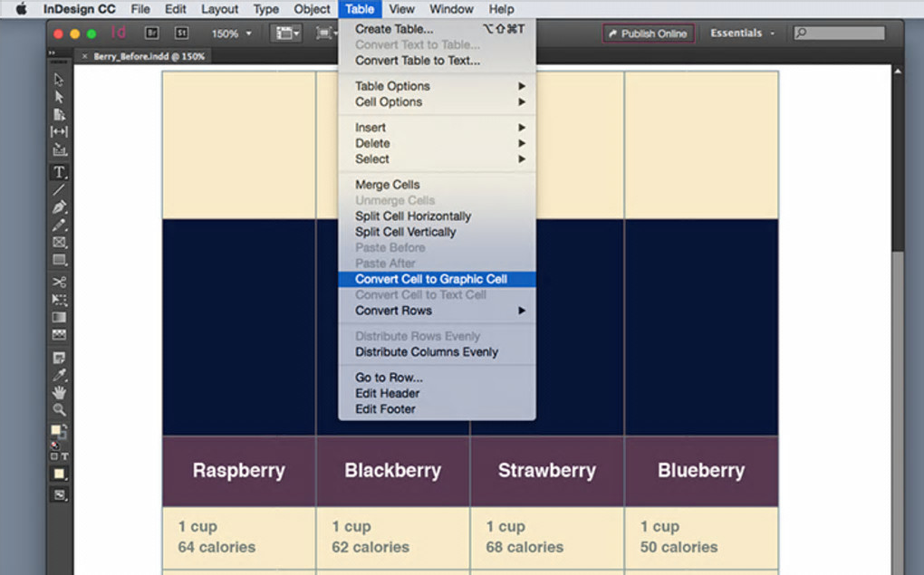This screenshot has height=575, width=924.
Task: Select the Hand tool
Action: [x=59, y=392]
